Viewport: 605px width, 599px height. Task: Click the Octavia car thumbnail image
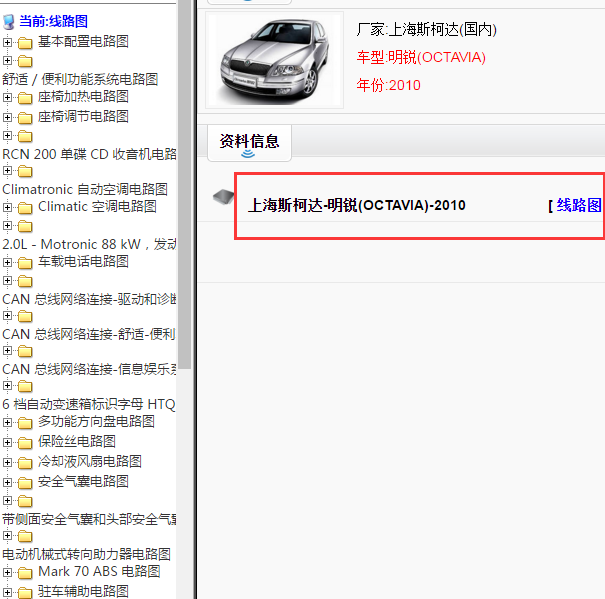[x=275, y=60]
